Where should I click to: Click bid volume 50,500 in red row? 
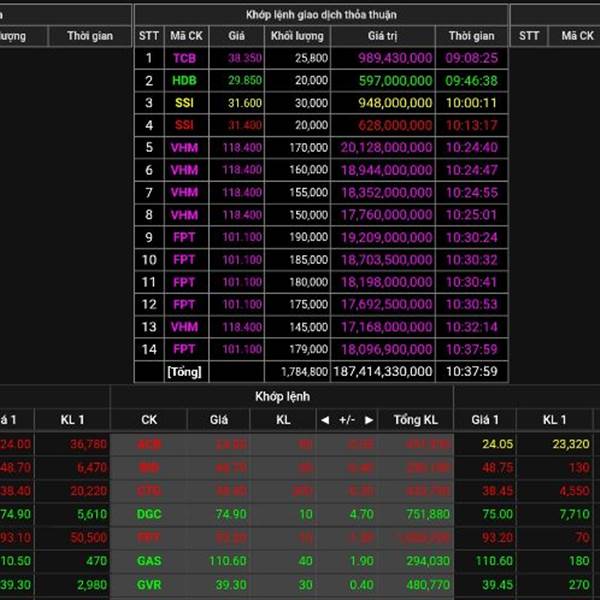(88, 538)
